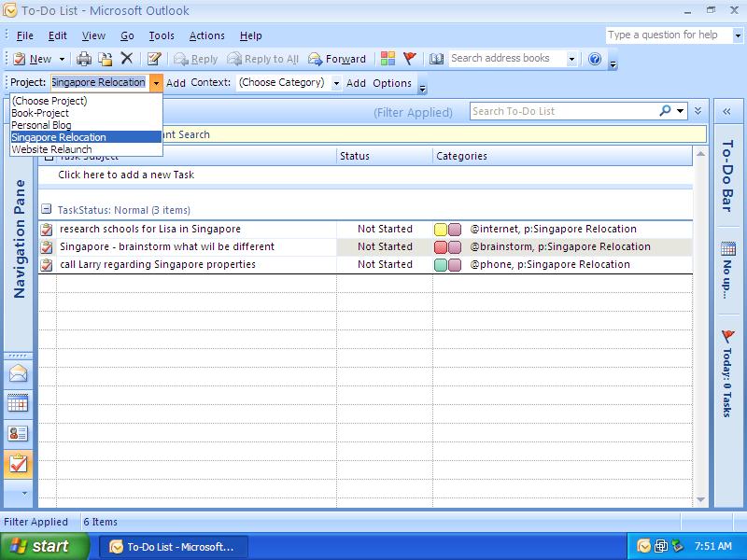Click the network icon in system tray

(661, 546)
